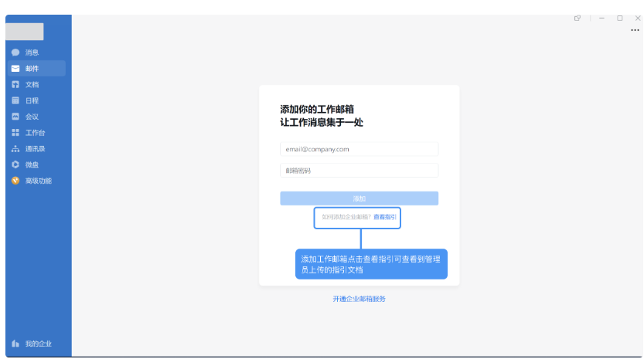Focus the email@company.com address field
The image size is (644, 359).
359,149
